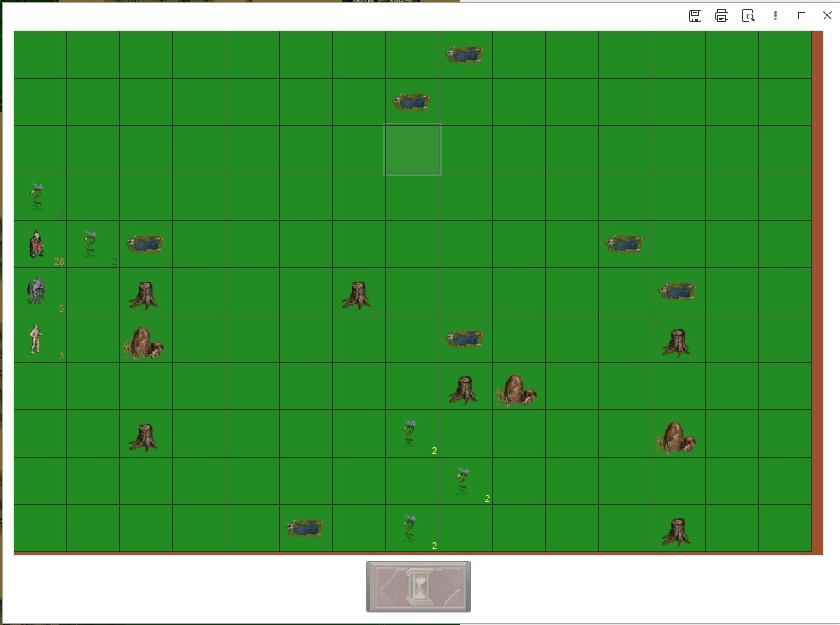Click the dirt mound next to the central stump

tap(516, 390)
